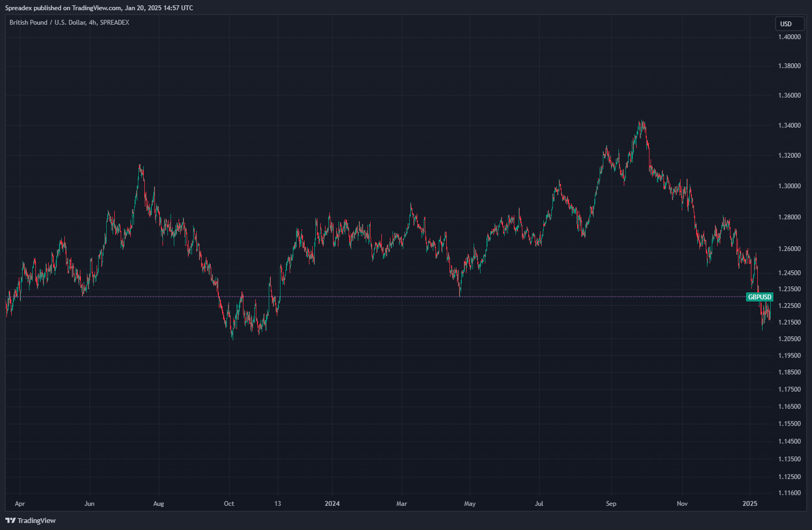
Task: Click the Apr date label
Action: tap(20, 504)
